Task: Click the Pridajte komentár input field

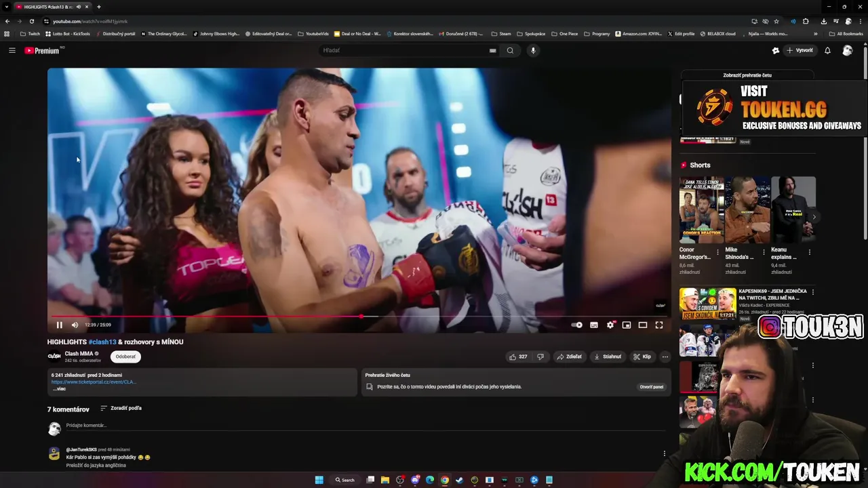Action: pos(365,426)
